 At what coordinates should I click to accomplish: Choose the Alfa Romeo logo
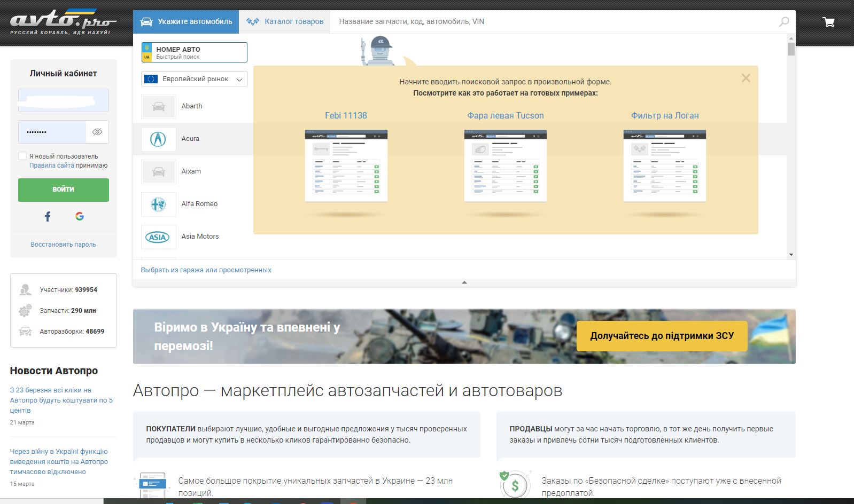[158, 204]
